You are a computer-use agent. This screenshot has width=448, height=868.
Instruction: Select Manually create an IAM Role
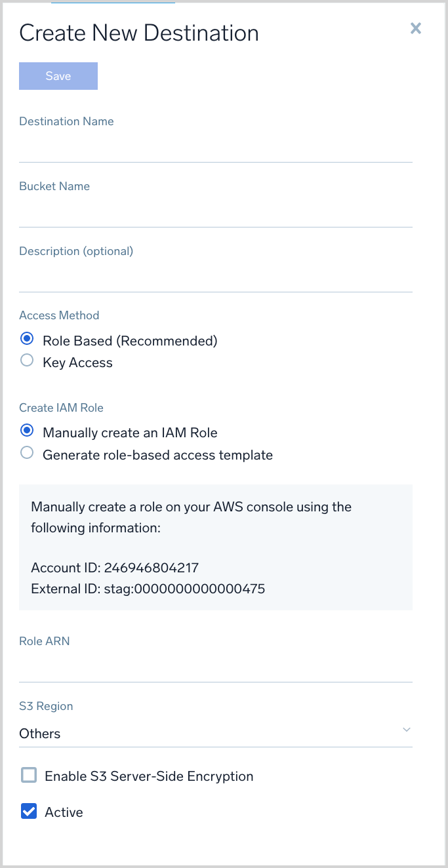coord(27,431)
